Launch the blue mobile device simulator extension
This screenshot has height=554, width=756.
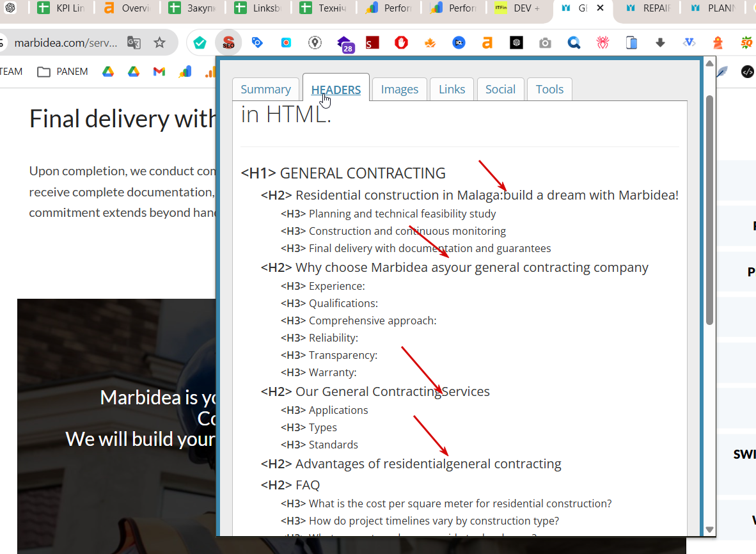[x=632, y=43]
